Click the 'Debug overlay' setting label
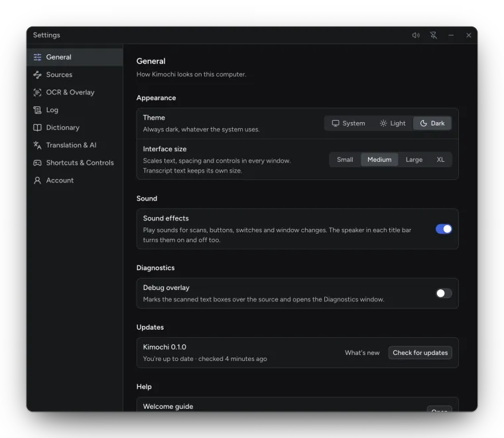This screenshot has height=438, width=504. 166,288
